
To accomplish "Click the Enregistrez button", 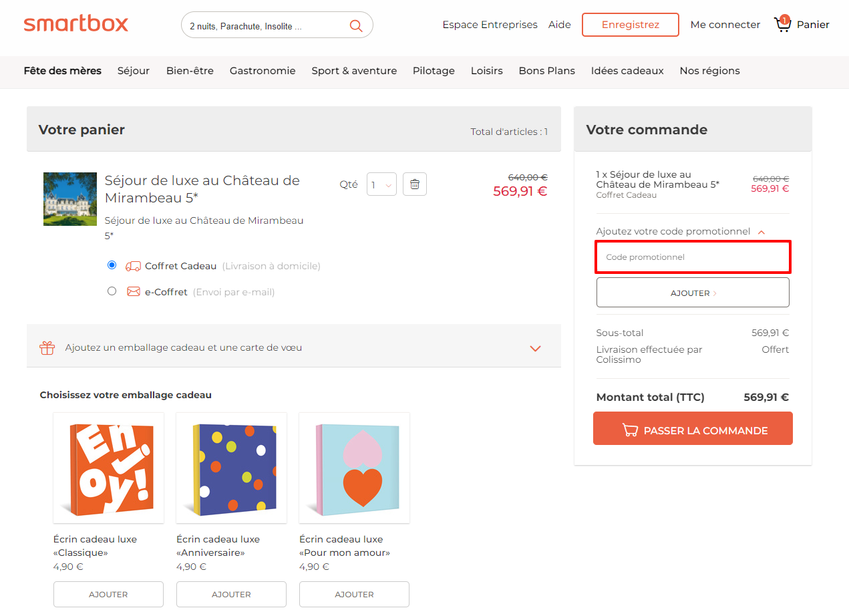I will pos(631,25).
